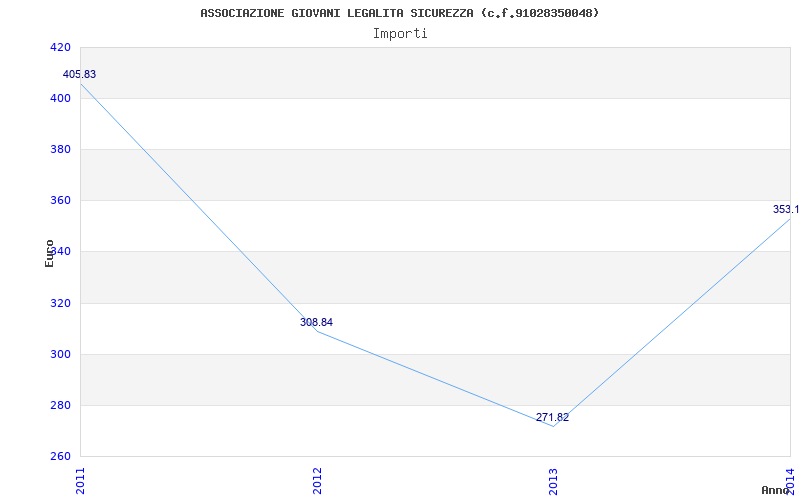Click the 2012 x-axis year label

click(317, 481)
